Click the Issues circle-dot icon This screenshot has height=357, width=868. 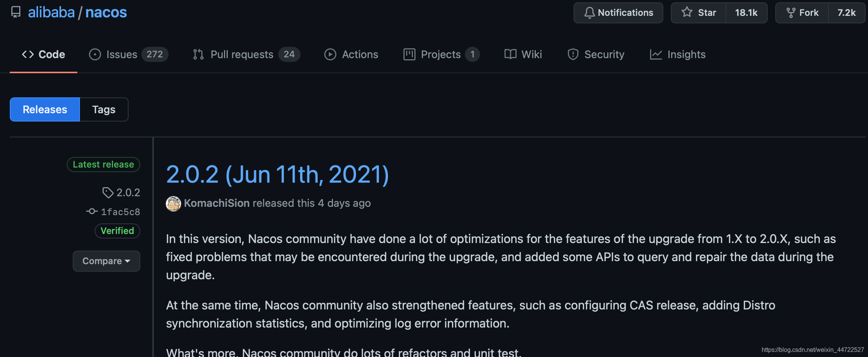click(95, 54)
